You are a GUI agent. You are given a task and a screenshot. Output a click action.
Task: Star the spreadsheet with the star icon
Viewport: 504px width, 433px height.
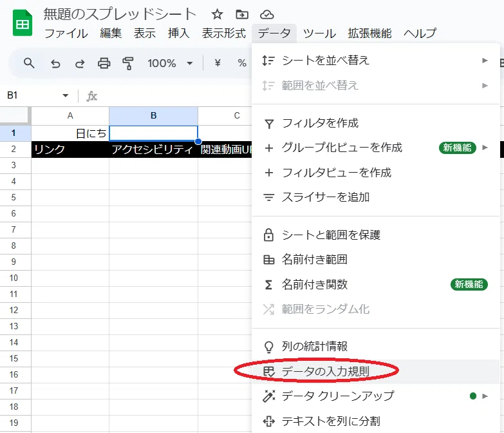(x=218, y=14)
